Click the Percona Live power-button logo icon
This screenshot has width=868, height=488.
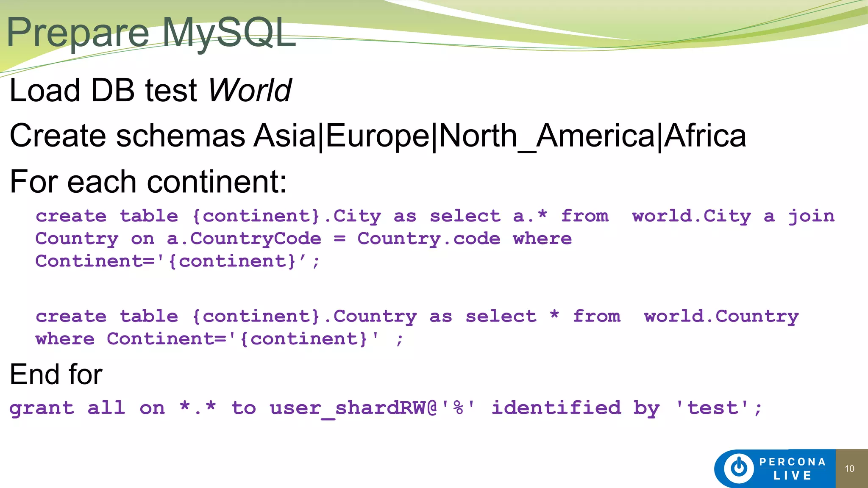point(739,469)
